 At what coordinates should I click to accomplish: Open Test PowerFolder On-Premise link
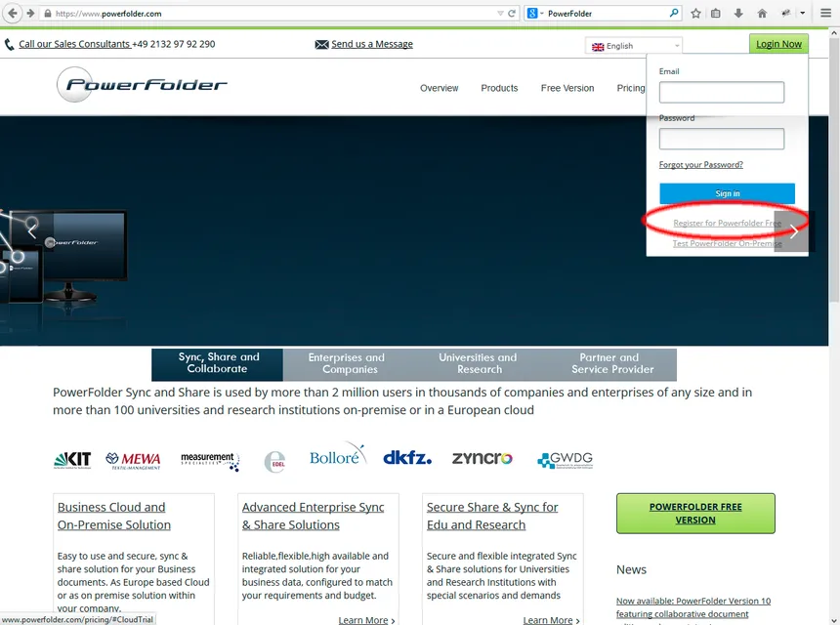point(727,244)
